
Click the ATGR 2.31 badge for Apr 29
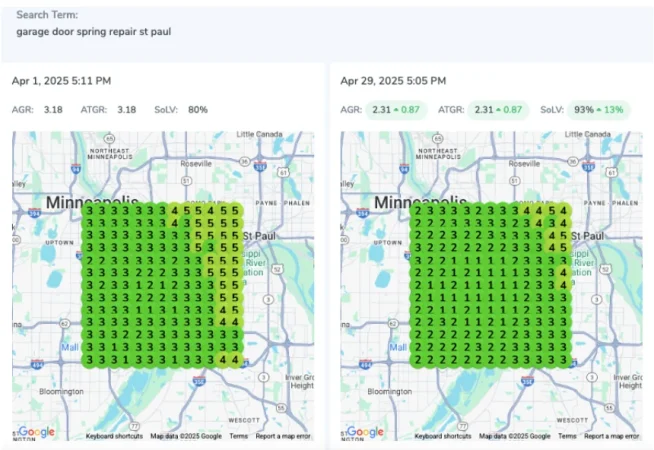pyautogui.click(x=497, y=109)
